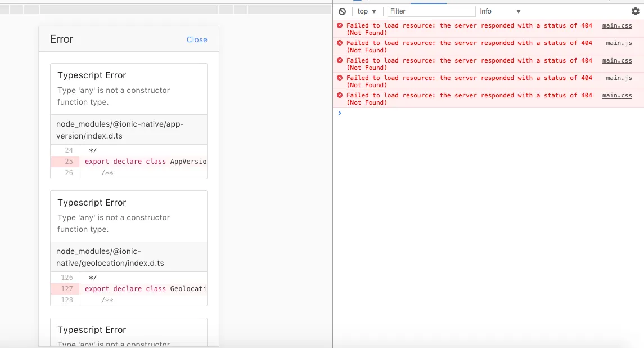Select app-version/index.d.ts file path text
Viewport: 644px width, 348px height.
[x=120, y=130]
